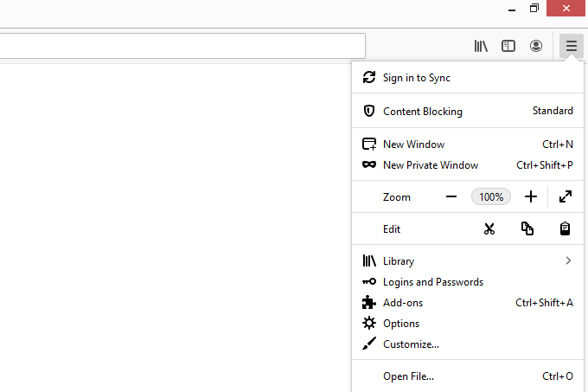The image size is (588, 392).
Task: Zoom out with the minus button
Action: (451, 196)
